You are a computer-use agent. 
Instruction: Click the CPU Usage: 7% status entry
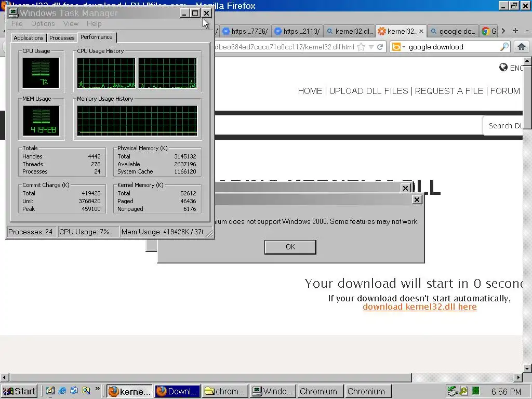pyautogui.click(x=88, y=232)
